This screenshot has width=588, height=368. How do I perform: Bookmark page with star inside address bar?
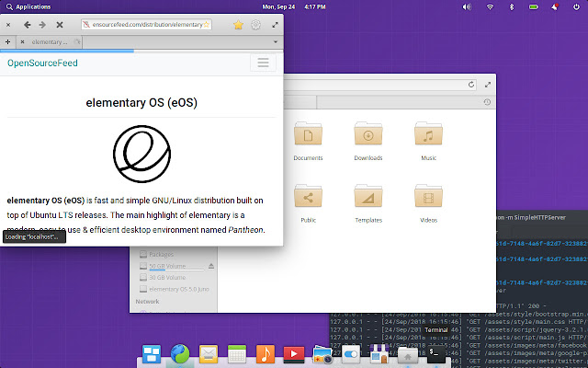pyautogui.click(x=206, y=25)
